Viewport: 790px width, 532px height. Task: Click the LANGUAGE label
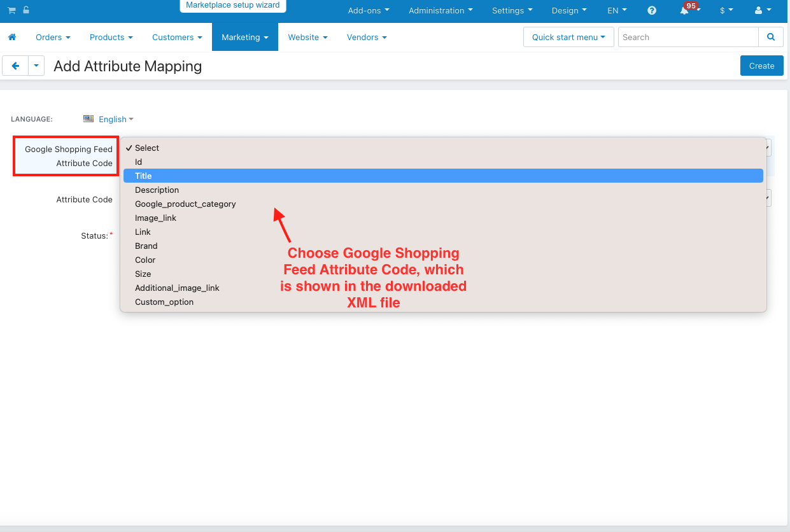point(32,119)
